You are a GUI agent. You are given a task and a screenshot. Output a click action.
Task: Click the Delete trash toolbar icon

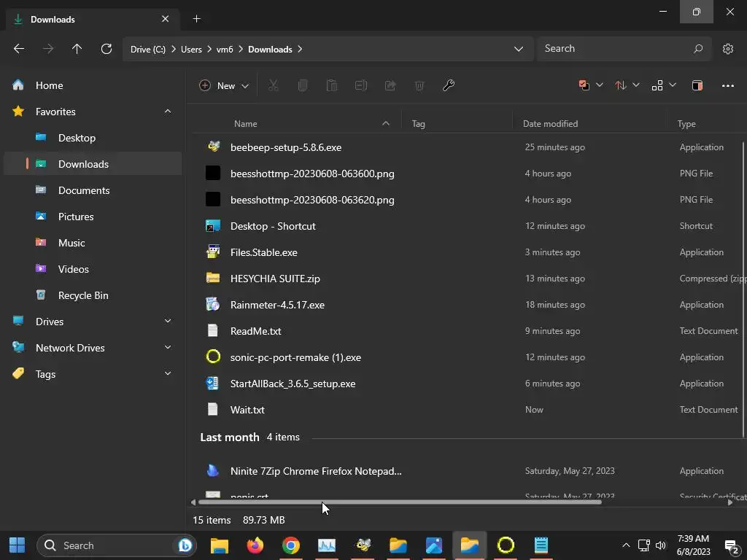click(419, 86)
